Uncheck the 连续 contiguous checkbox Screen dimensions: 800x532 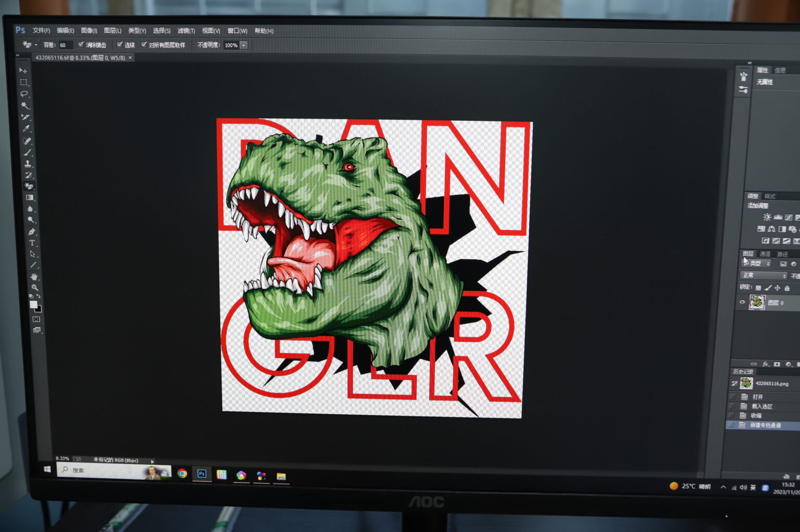[x=119, y=45]
